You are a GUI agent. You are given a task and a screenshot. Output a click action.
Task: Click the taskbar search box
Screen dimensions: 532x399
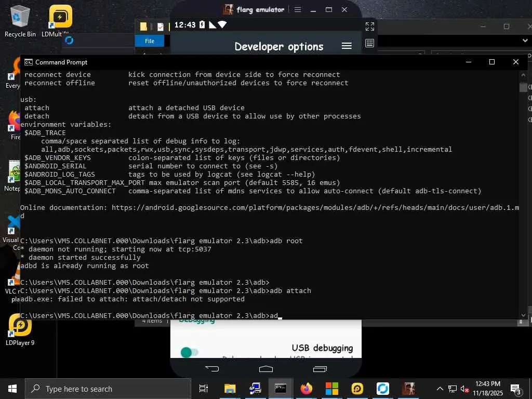pyautogui.click(x=108, y=389)
